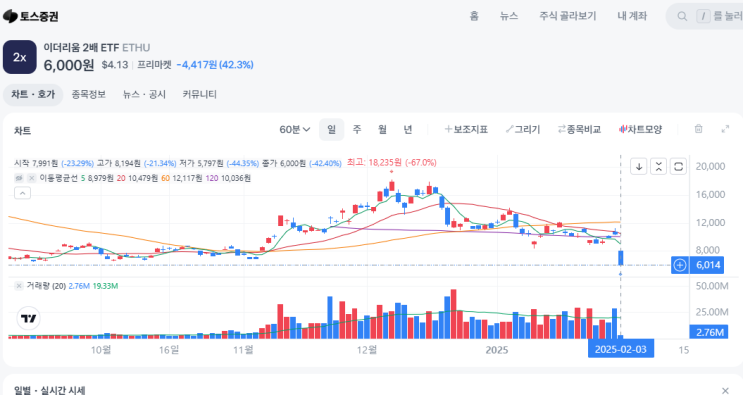Click the -4,417원 (42.3%) change text
Screen dimensions: 743x395
tap(215, 65)
